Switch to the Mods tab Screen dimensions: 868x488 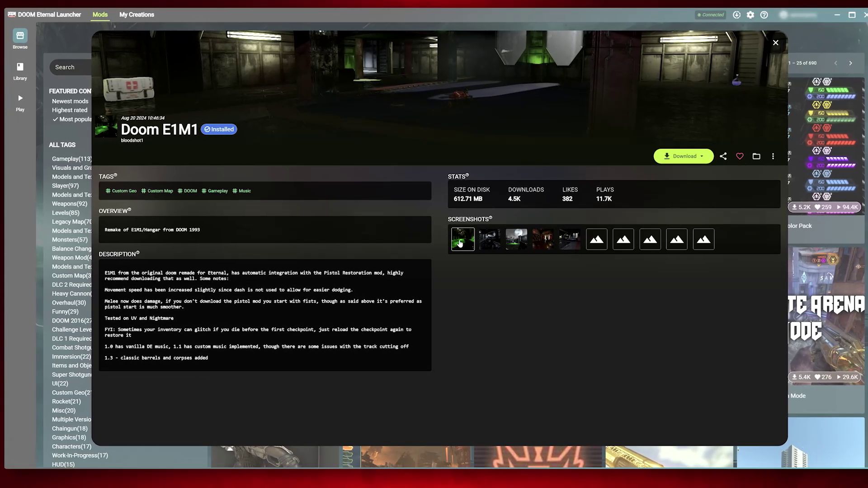point(100,14)
